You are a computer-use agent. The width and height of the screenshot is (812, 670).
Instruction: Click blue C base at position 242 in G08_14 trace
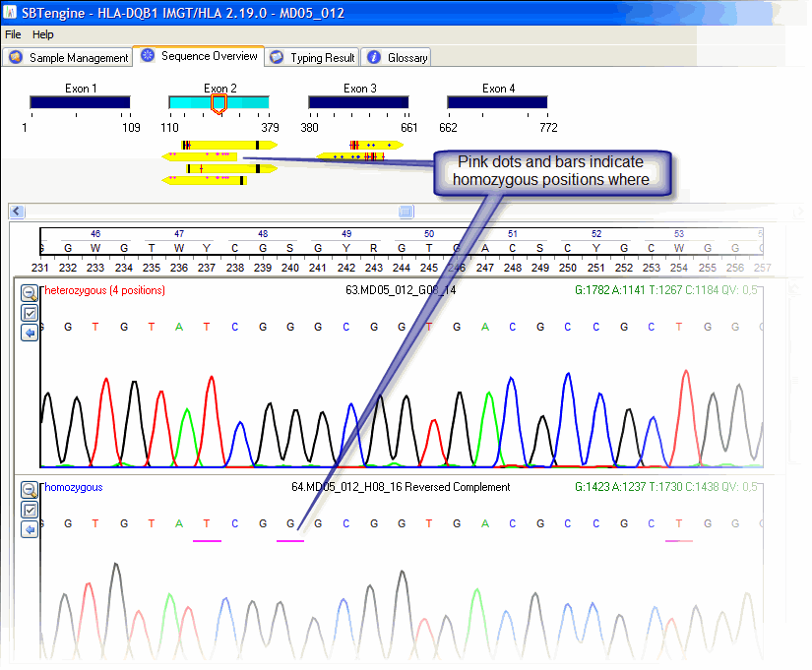click(345, 327)
